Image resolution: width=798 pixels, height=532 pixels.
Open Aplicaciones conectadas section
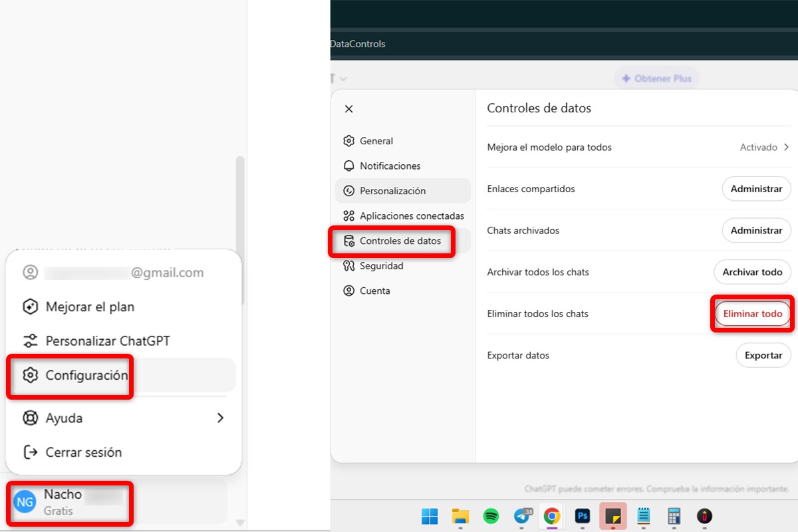coord(403,216)
